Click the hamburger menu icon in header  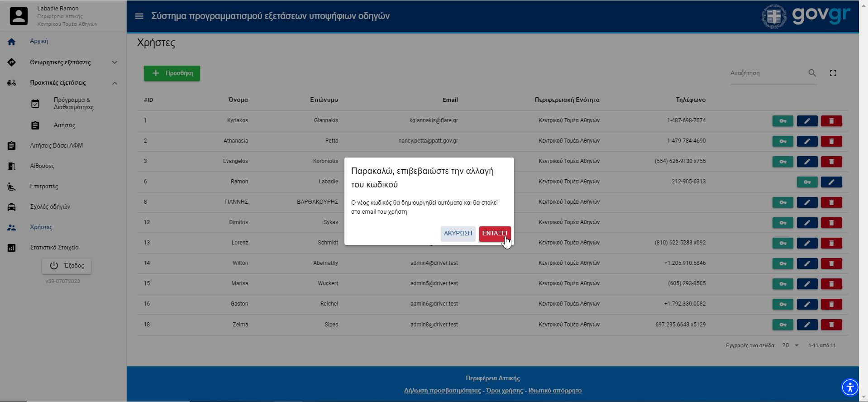(139, 16)
